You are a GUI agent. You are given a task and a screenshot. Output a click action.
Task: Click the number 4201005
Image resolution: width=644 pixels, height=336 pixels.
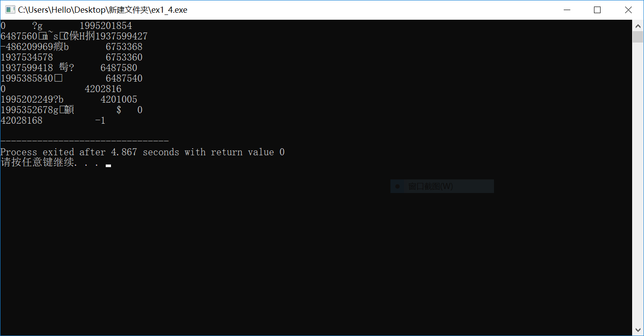coord(119,100)
